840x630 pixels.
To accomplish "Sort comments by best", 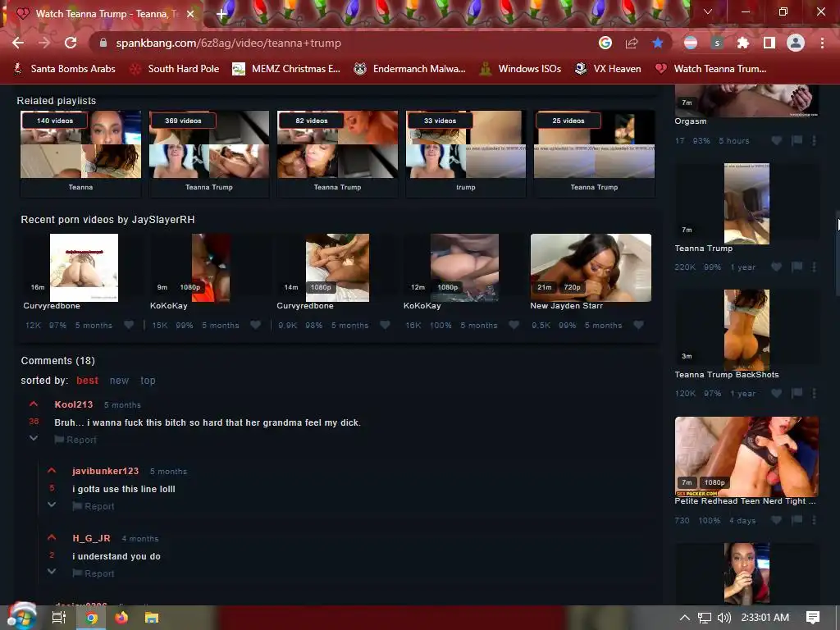I will click(87, 381).
